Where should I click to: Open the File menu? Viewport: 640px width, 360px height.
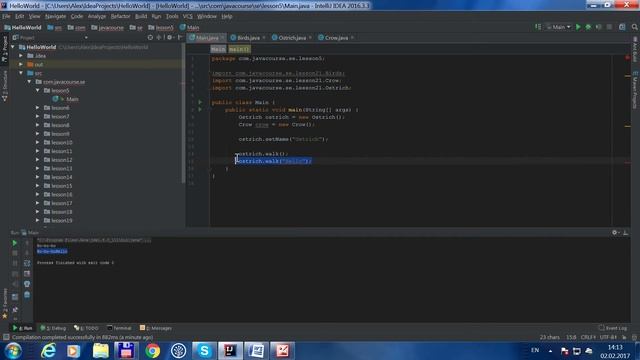pos(6,16)
